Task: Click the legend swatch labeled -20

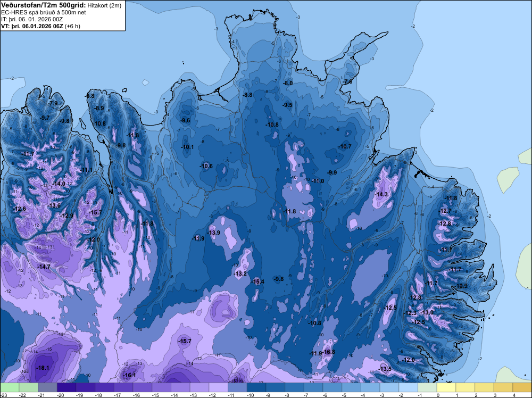Action: click(66, 387)
